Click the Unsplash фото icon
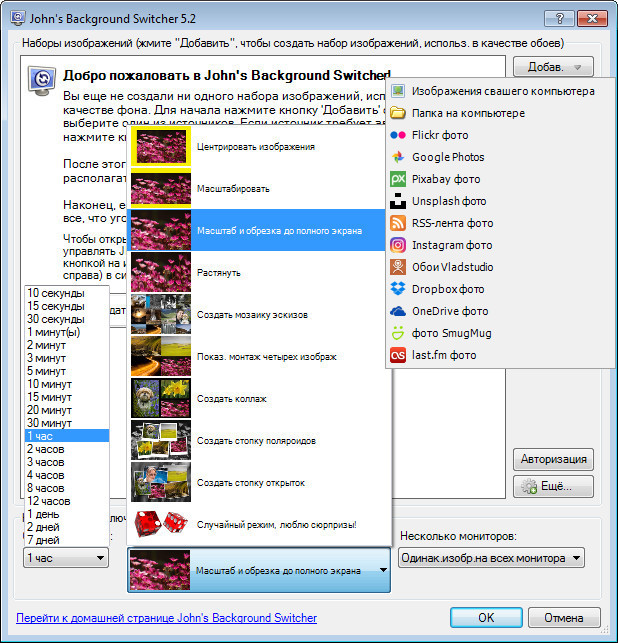618x643 pixels. click(398, 201)
